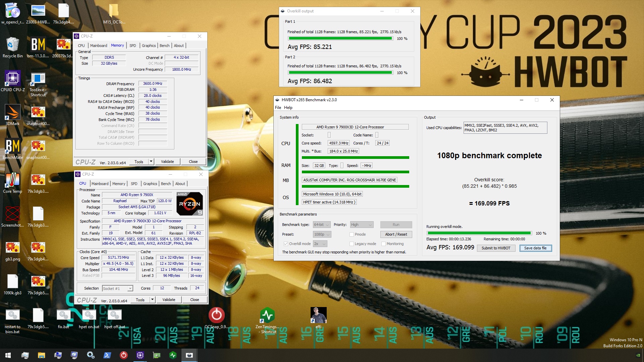Click Validate in the upper CPU-Z window

click(x=167, y=162)
